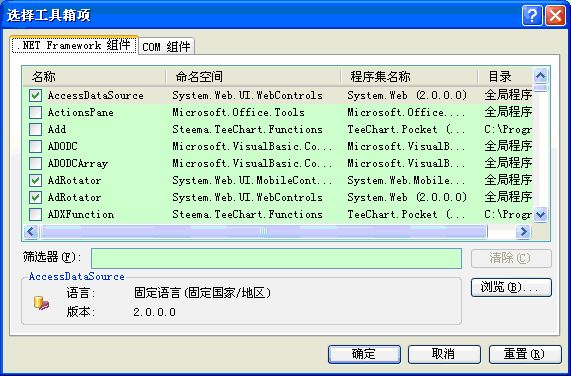Viewport: 571px width, 376px height.
Task: Click the list's scroll down arrow
Action: coord(540,214)
